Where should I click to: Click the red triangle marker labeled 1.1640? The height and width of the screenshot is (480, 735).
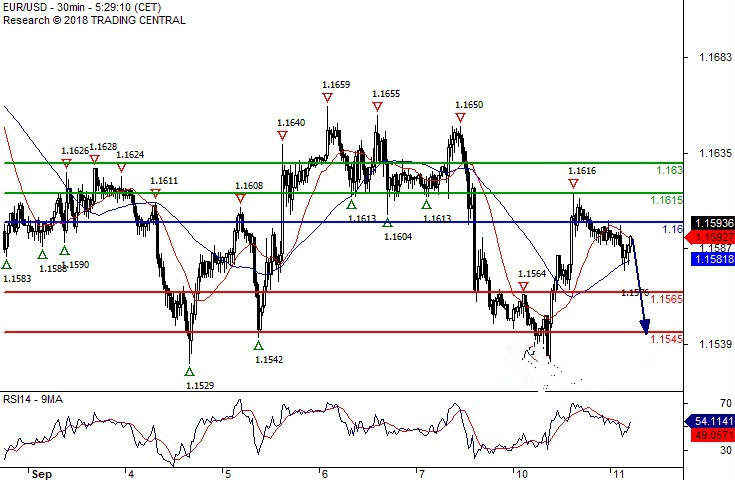point(282,134)
